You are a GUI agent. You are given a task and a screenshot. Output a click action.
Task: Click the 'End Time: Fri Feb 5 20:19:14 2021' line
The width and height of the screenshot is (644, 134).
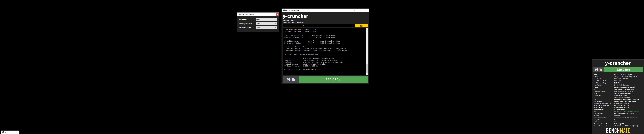click(x=300, y=32)
